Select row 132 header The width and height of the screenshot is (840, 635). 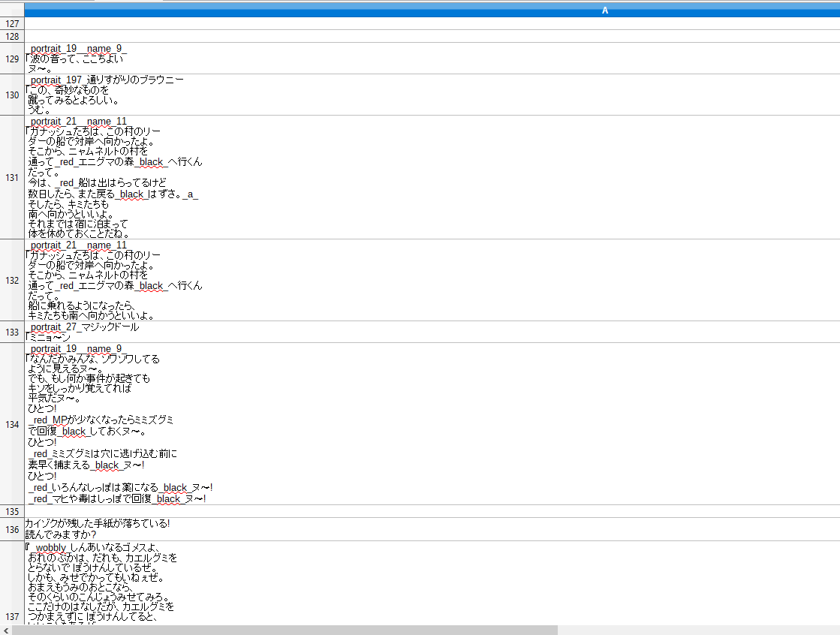coord(12,280)
